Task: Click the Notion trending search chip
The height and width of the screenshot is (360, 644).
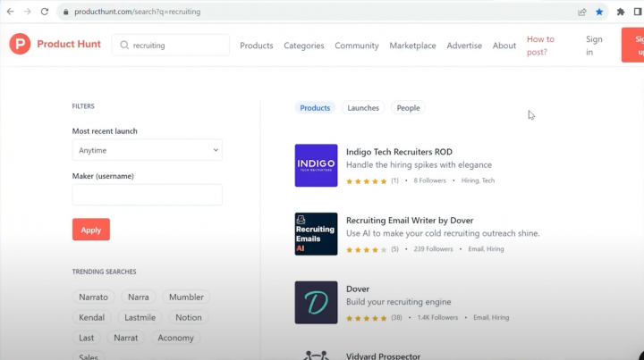Action: 189,317
